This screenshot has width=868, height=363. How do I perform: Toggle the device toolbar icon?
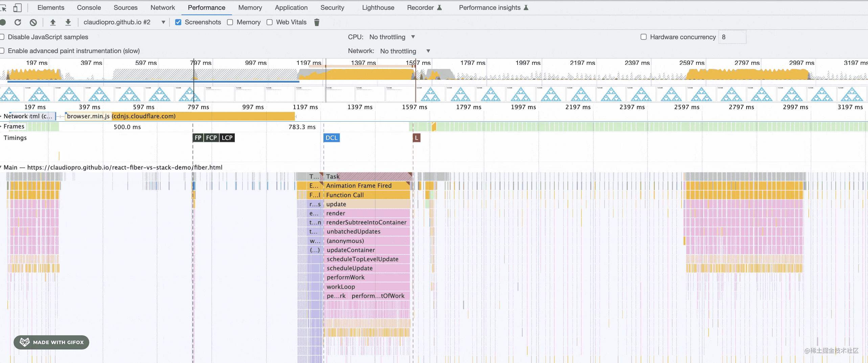(17, 7)
